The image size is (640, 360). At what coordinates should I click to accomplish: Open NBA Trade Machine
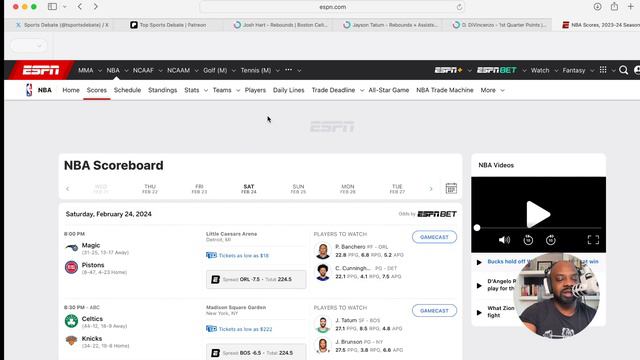click(445, 90)
